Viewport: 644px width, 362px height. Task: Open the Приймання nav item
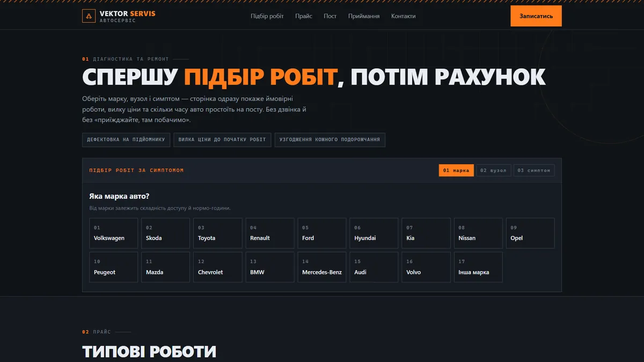coord(364,16)
